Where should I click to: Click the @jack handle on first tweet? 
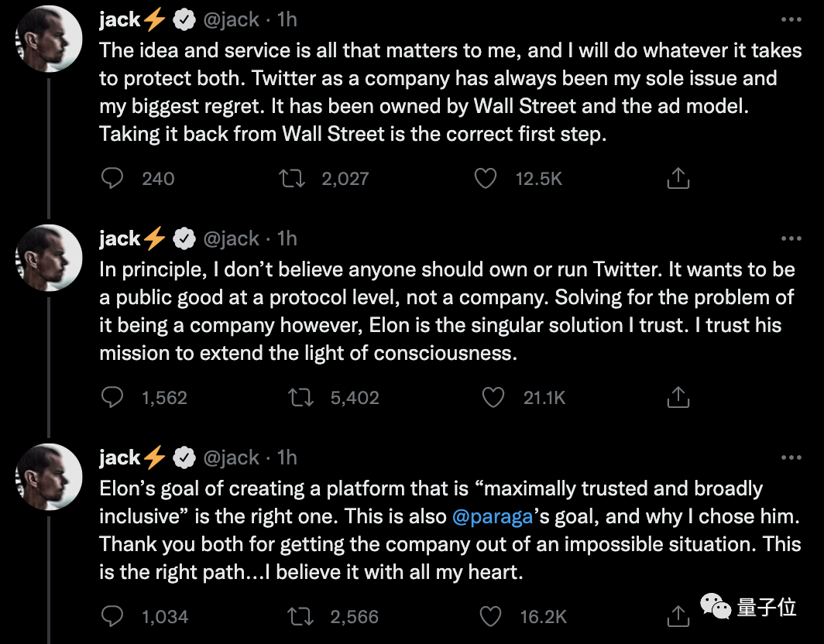pos(231,21)
